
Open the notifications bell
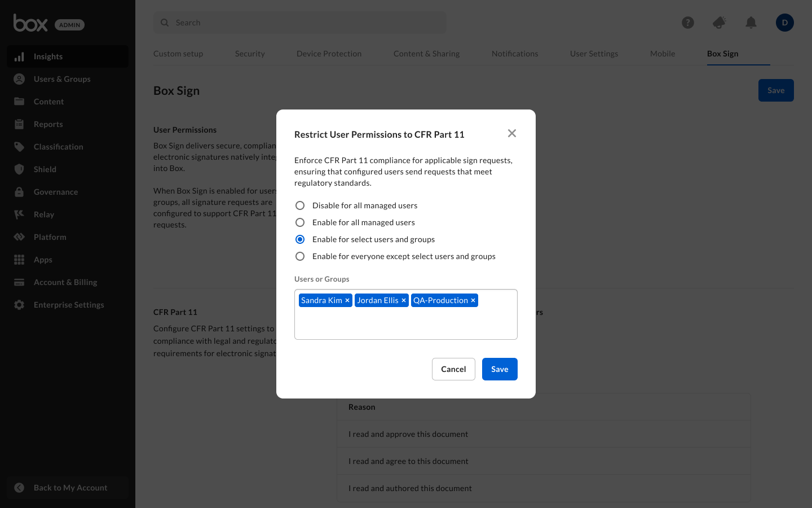(751, 23)
